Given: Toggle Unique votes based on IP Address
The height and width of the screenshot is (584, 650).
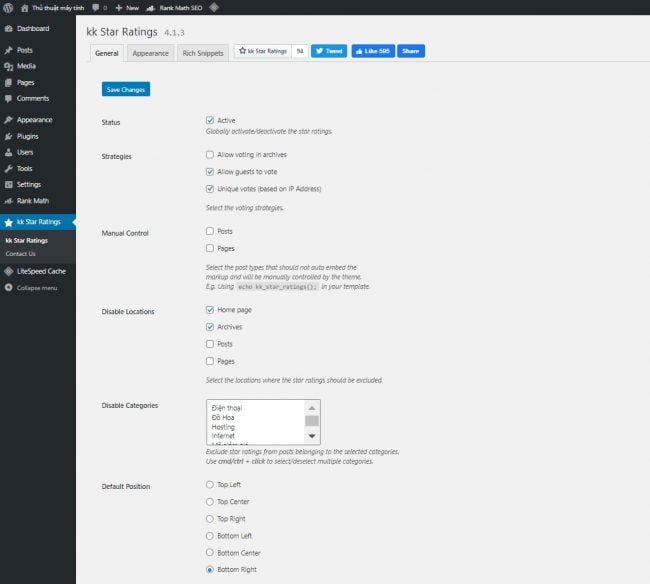Looking at the screenshot, I should (x=210, y=189).
